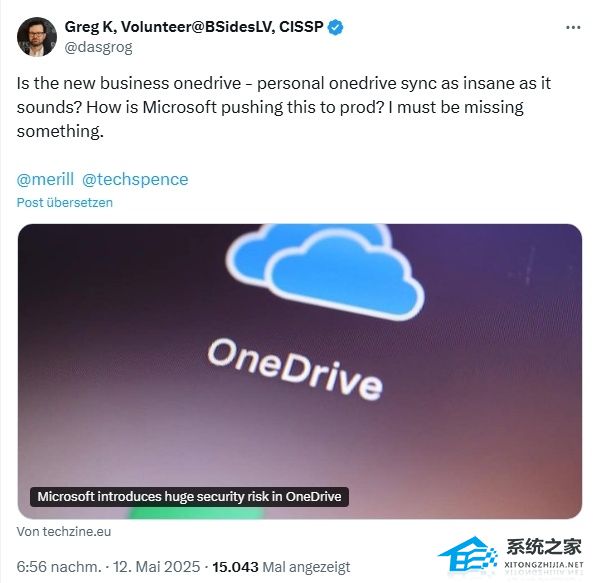This screenshot has width=599, height=583.
Task: Open the 6:56 nachm. timestamp
Action: (59, 567)
